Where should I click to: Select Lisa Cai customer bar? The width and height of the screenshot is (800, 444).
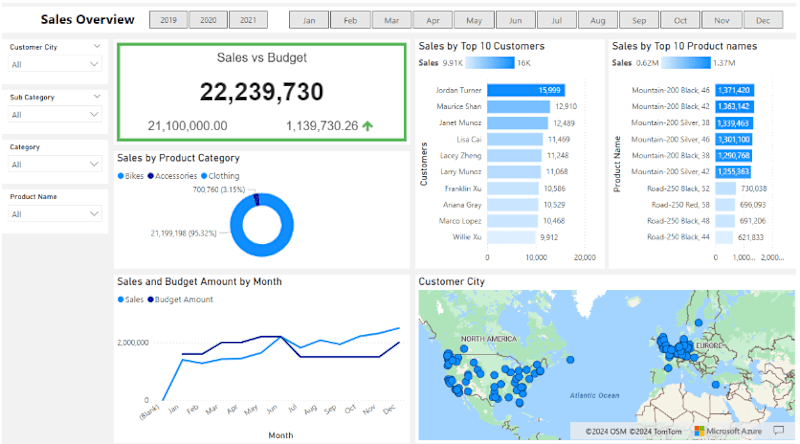pos(515,139)
